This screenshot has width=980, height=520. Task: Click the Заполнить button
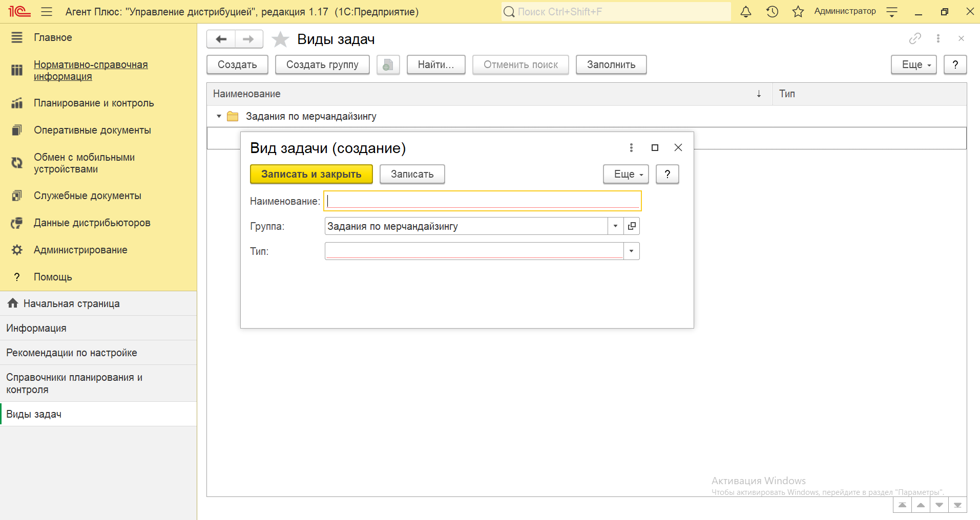tap(611, 64)
